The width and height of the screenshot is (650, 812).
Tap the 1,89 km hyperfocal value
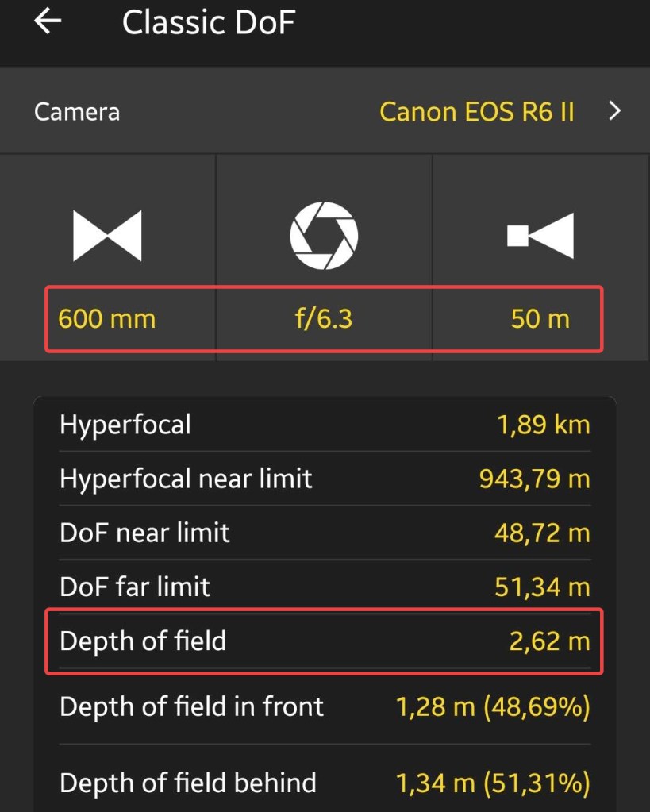point(544,425)
